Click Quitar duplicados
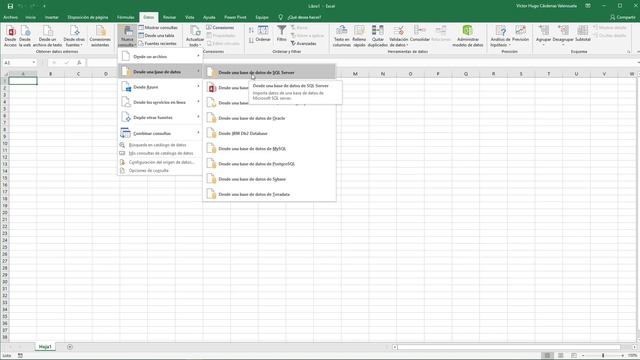This screenshot has height=360, width=640. click(378, 36)
